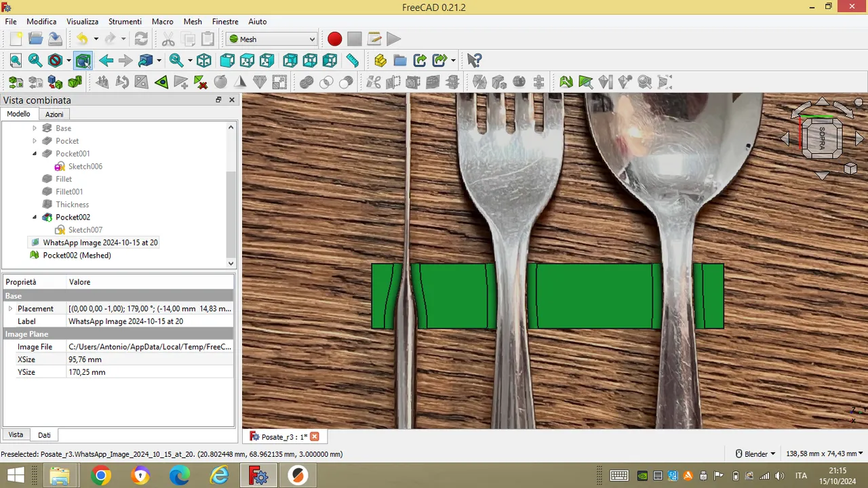The height and width of the screenshot is (488, 868).
Task: Toggle visibility of Pocket002 (Meshed) item
Action: pos(77,255)
